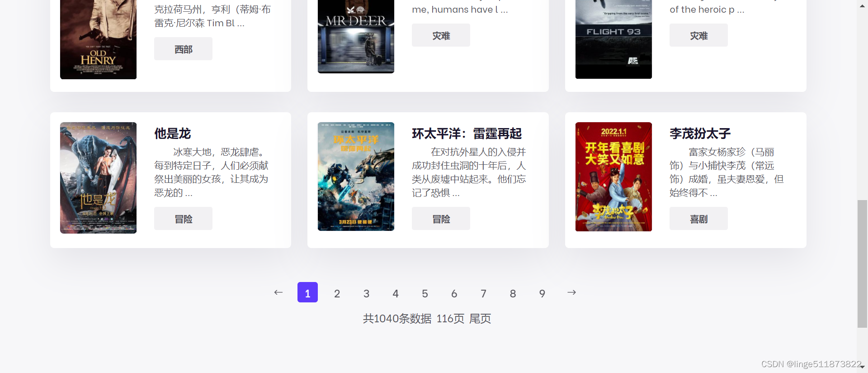The height and width of the screenshot is (373, 868).
Task: Click the Old Henry poster thumbnail
Action: pos(98,39)
